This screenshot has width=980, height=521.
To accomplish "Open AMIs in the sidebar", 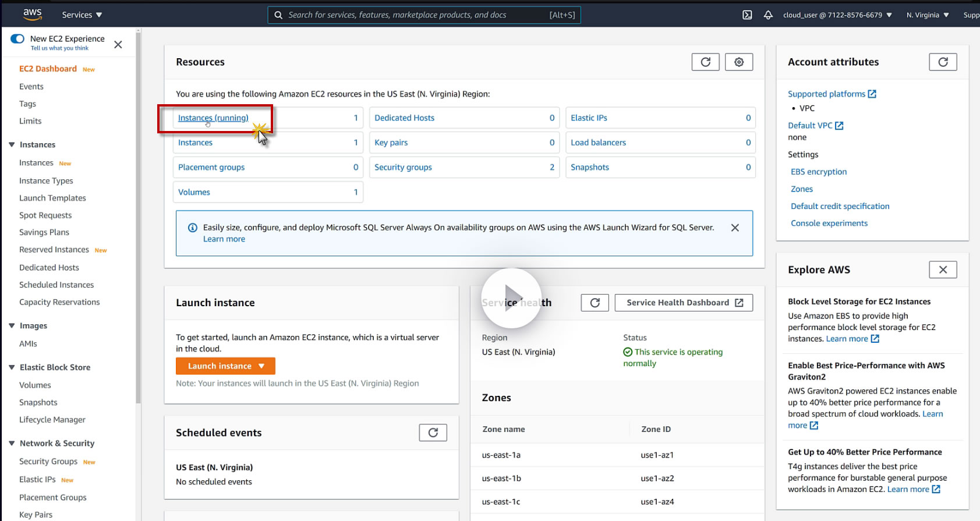I will pos(28,344).
